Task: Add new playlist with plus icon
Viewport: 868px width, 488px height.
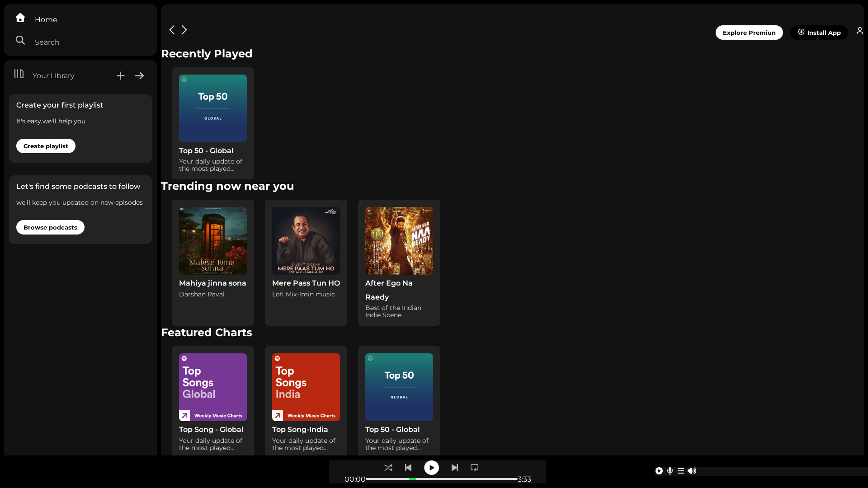Action: (x=120, y=76)
